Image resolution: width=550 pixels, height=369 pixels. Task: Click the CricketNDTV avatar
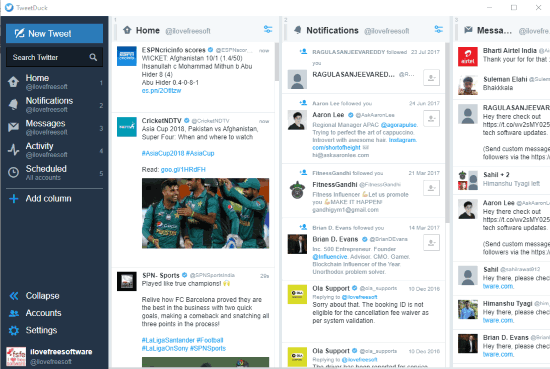click(x=127, y=127)
